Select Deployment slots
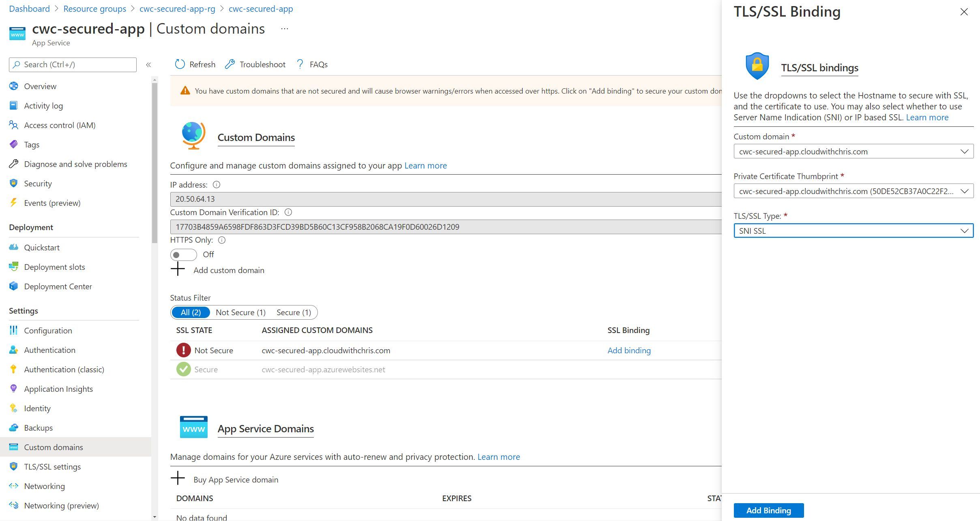 click(x=55, y=267)
